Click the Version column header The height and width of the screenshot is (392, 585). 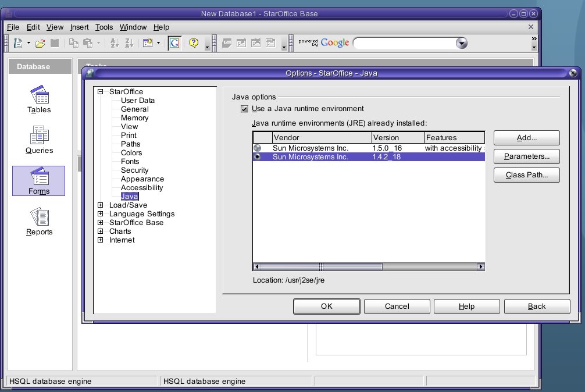[398, 138]
